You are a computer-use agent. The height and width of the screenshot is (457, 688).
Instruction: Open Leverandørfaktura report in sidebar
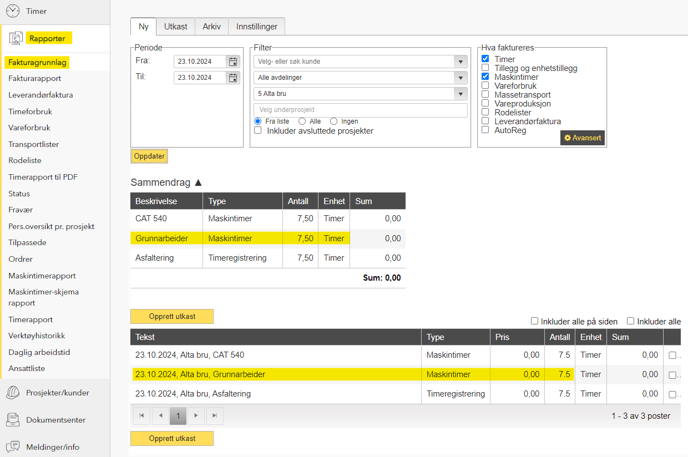[x=40, y=95]
